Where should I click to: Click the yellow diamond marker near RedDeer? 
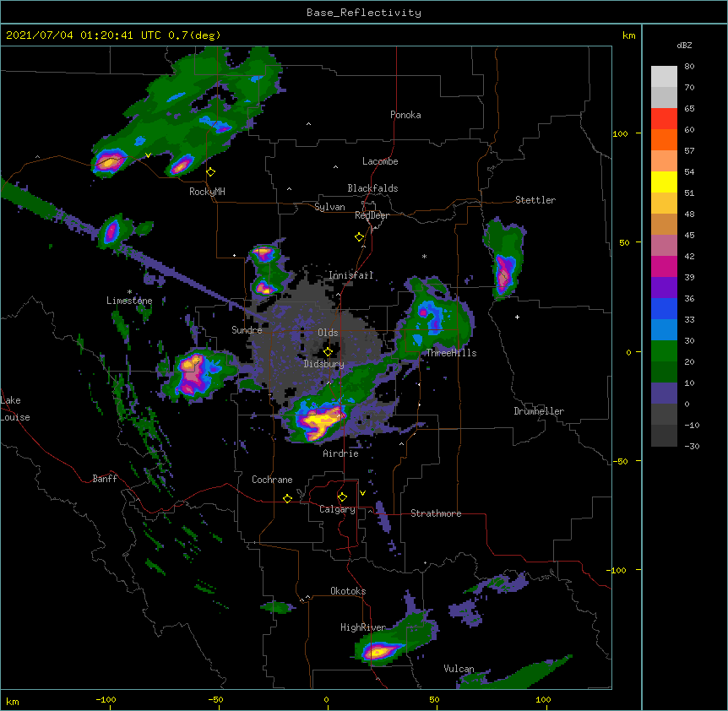point(360,237)
